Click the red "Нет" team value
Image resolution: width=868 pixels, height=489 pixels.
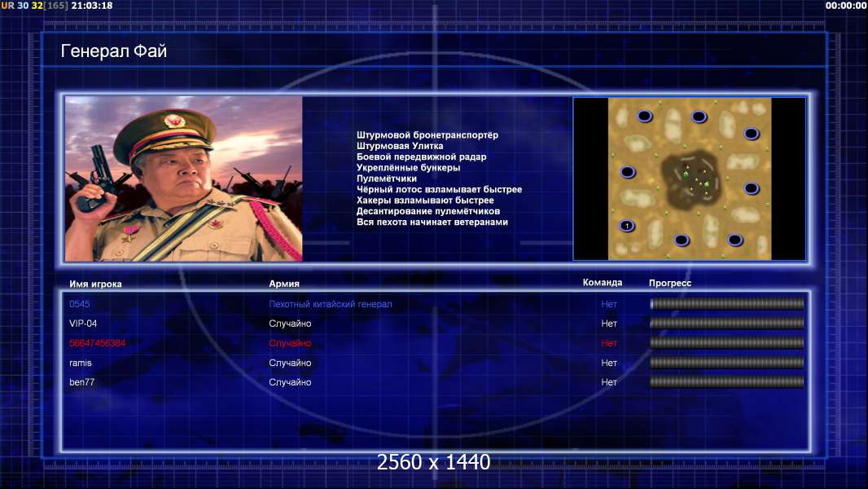pos(609,343)
